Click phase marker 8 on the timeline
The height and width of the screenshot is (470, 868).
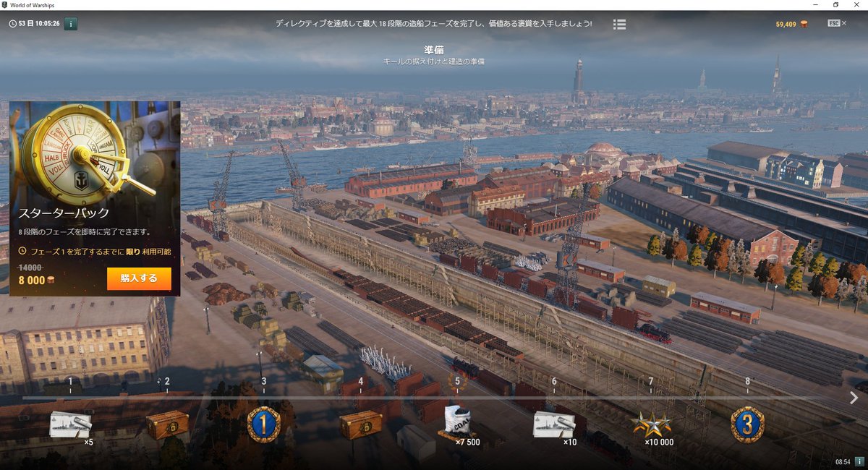point(748,382)
